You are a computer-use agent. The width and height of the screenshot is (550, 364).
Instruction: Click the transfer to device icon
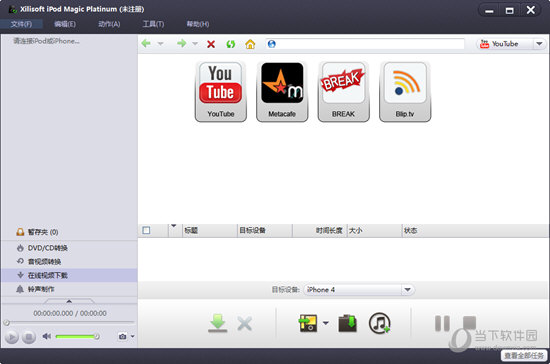tap(308, 323)
